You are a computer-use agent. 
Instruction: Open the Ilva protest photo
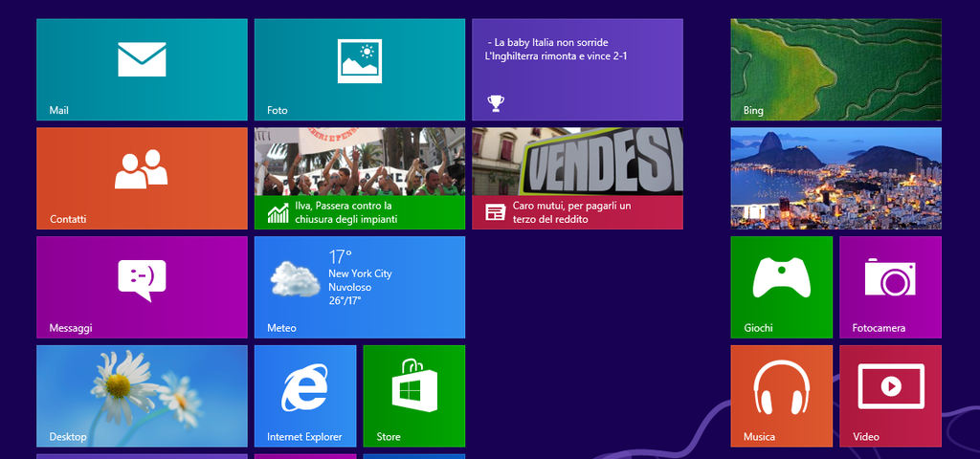[x=360, y=162]
